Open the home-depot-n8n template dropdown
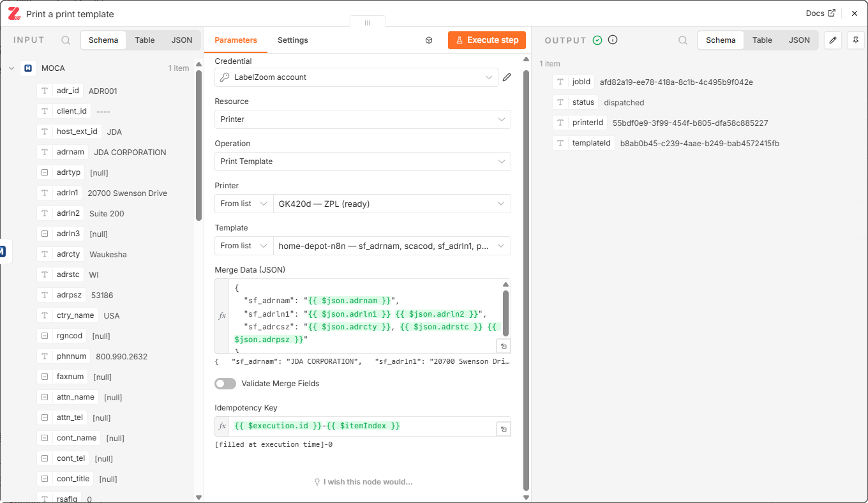868x503 pixels. (392, 246)
